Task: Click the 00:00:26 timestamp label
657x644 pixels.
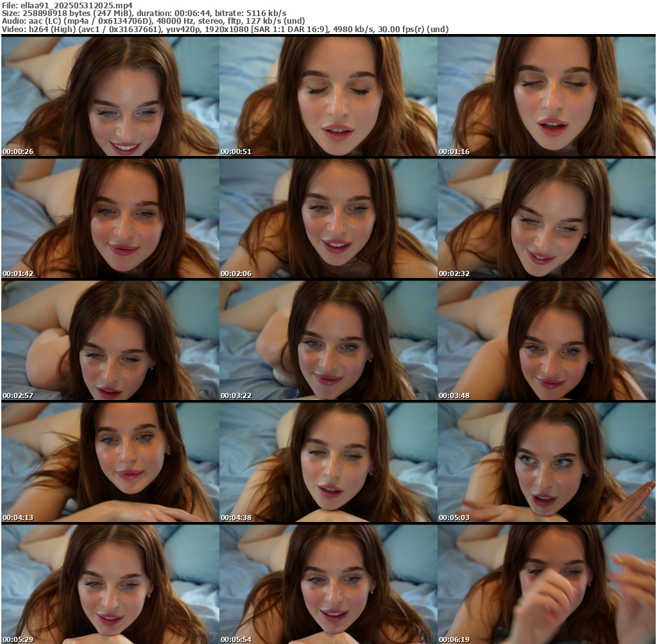Action: (18, 152)
